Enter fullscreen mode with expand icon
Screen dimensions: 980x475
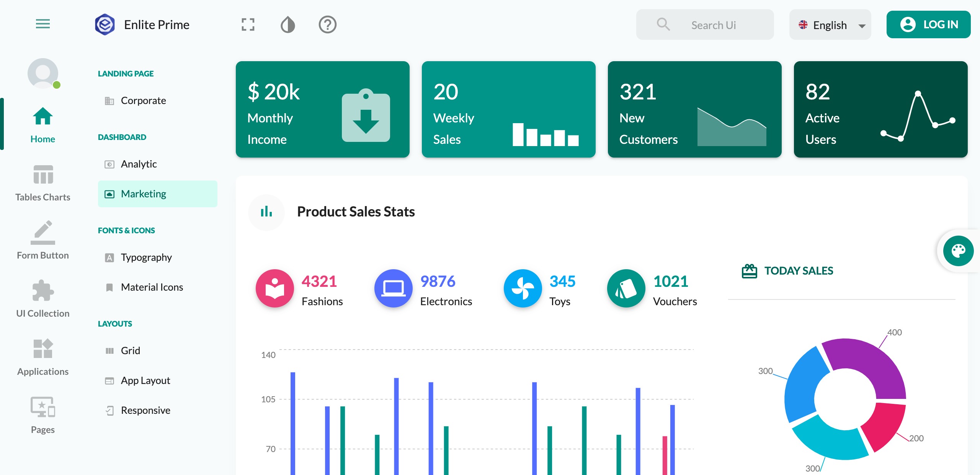click(248, 25)
